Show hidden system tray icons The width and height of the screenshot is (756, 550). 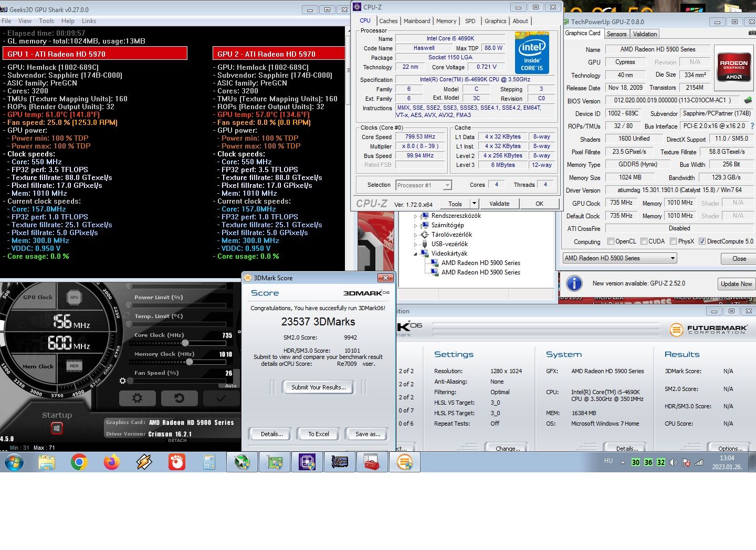(x=623, y=462)
